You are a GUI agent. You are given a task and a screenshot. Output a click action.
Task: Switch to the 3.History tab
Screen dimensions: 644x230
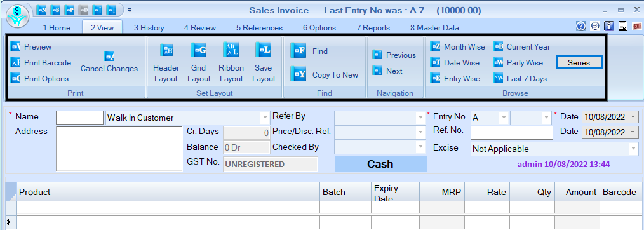coord(149,28)
